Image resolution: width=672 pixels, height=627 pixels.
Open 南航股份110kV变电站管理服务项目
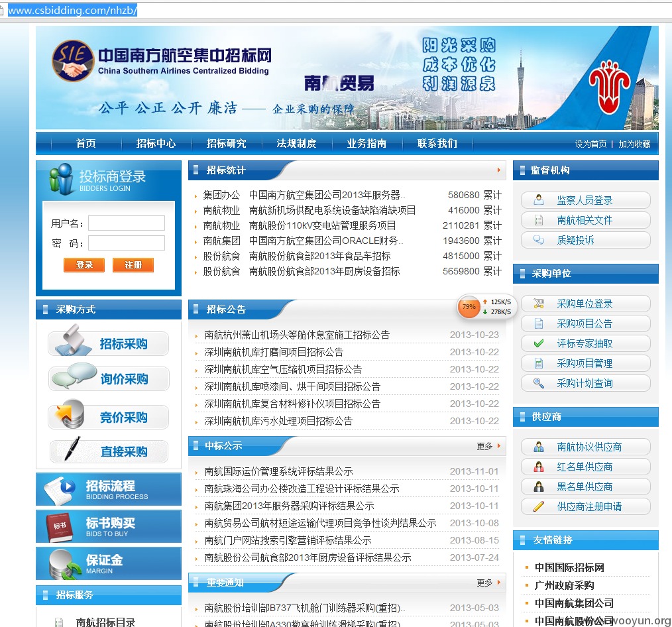pos(322,225)
